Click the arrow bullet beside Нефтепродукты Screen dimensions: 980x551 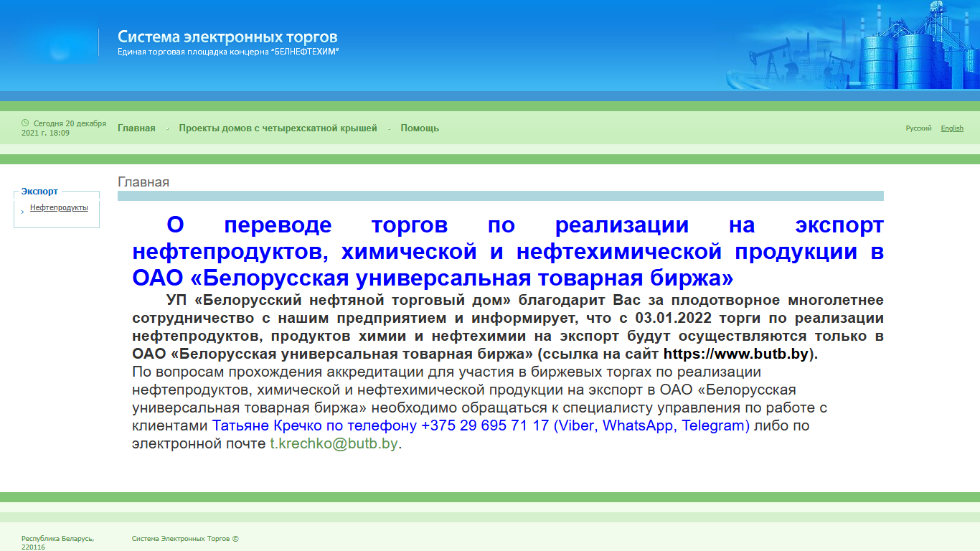23,212
